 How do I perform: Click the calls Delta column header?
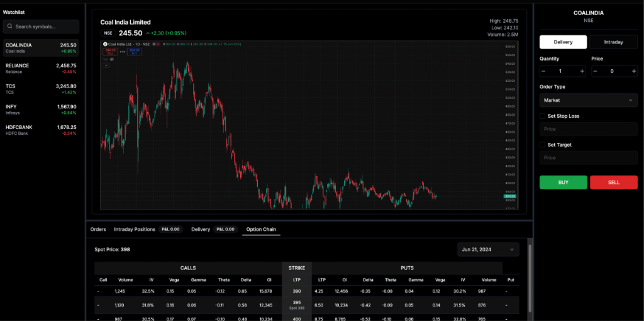[x=246, y=280]
